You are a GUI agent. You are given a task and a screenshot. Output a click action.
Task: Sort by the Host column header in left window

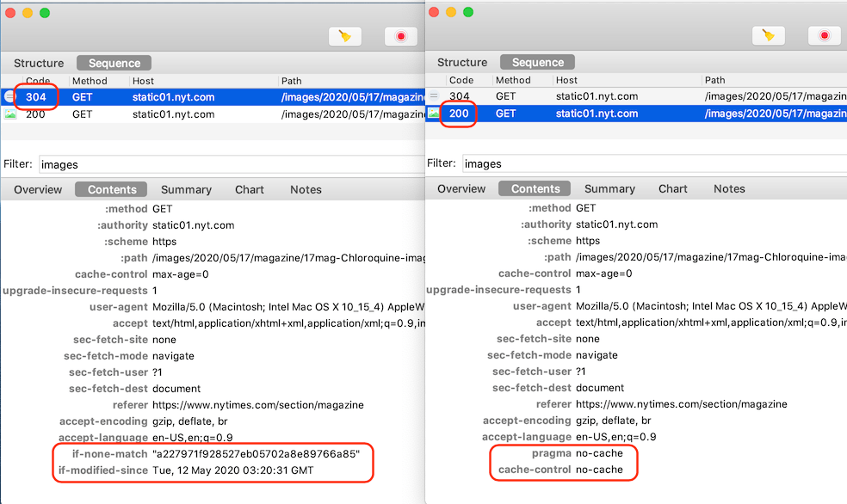(144, 81)
